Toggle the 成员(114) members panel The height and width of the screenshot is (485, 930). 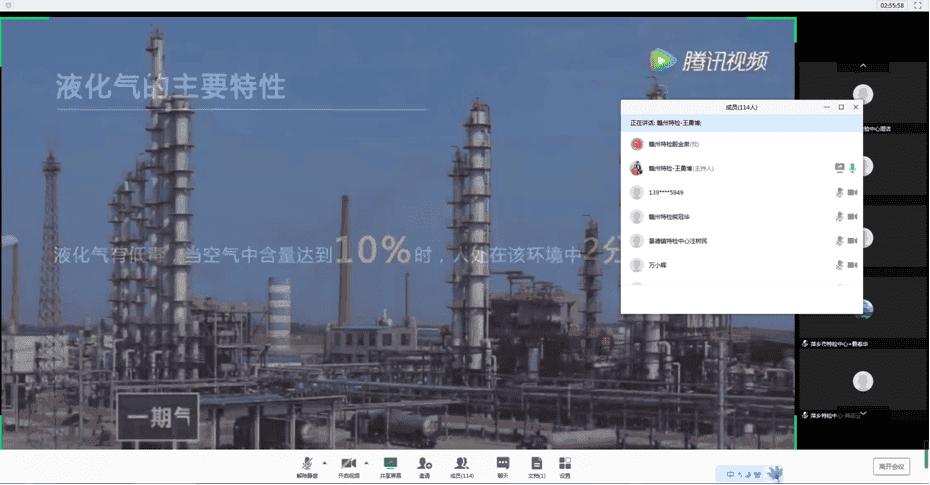point(461,467)
